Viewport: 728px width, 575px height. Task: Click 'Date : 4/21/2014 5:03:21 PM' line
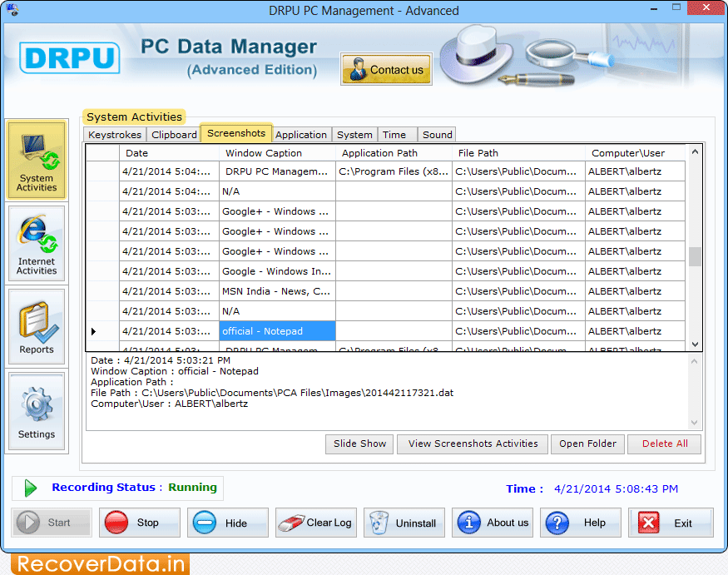tap(161, 360)
